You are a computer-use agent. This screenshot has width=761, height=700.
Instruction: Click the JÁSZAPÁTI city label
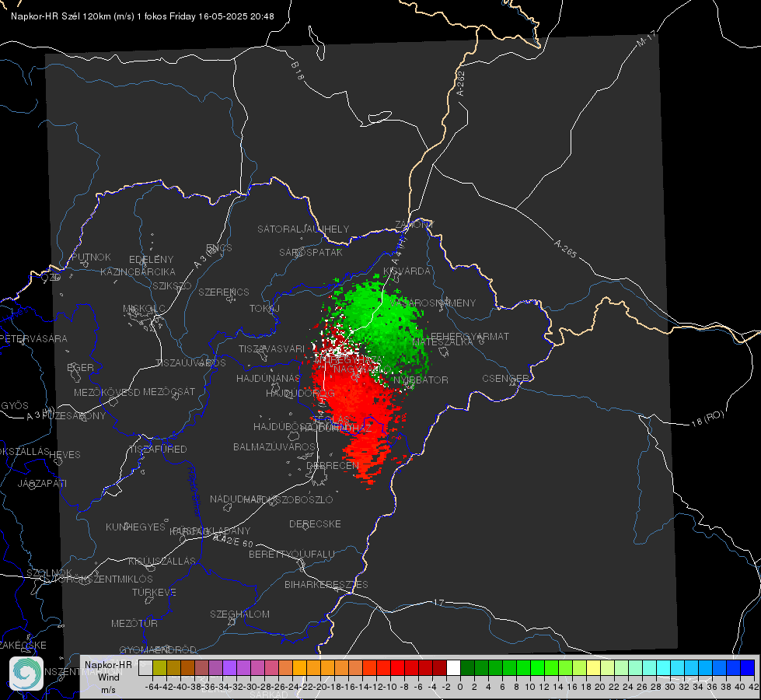pyautogui.click(x=42, y=483)
